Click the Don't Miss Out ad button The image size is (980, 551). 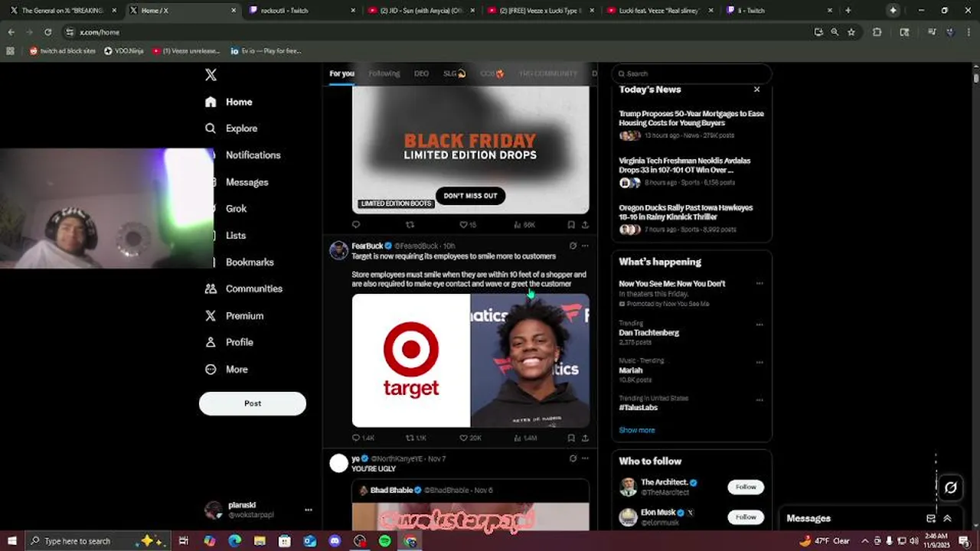pyautogui.click(x=470, y=196)
